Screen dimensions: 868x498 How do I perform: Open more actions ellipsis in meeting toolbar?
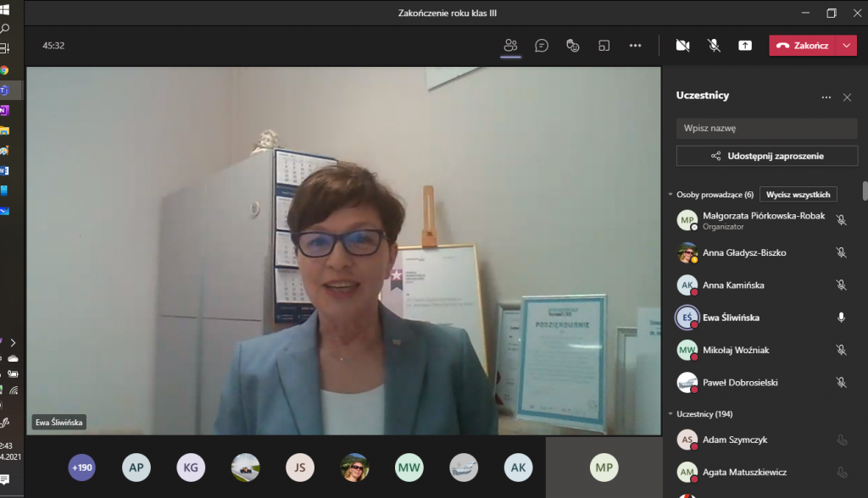[x=635, y=46]
